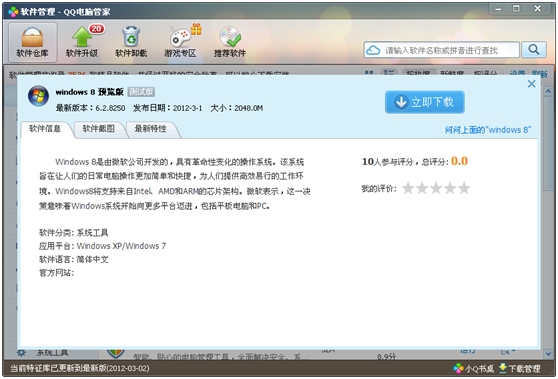Image resolution: width=558 pixels, height=379 pixels.
Task: Open 下载管理 download manager
Action: pos(520,368)
